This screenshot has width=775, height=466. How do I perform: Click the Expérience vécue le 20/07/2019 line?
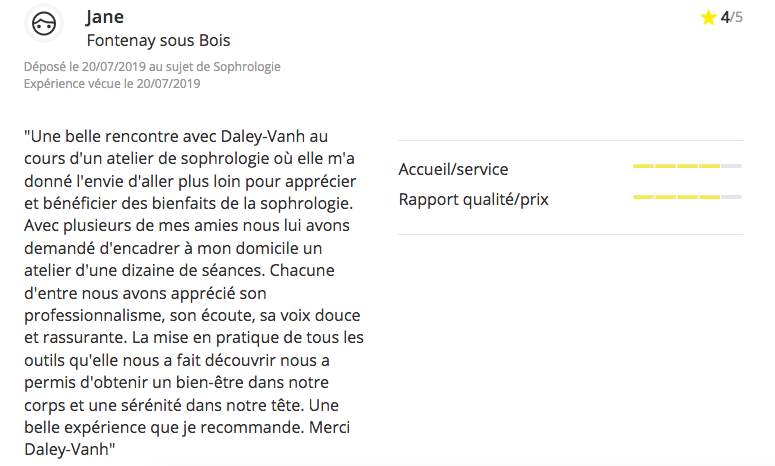[x=112, y=84]
